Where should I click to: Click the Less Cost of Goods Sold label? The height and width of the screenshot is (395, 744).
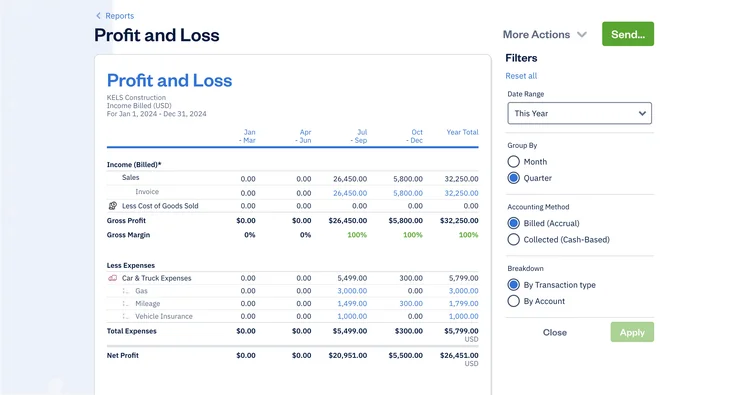click(160, 206)
